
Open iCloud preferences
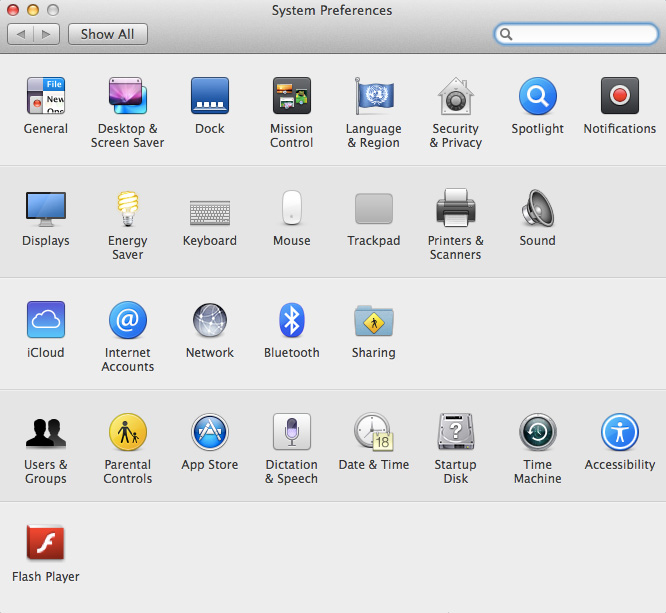pos(46,321)
